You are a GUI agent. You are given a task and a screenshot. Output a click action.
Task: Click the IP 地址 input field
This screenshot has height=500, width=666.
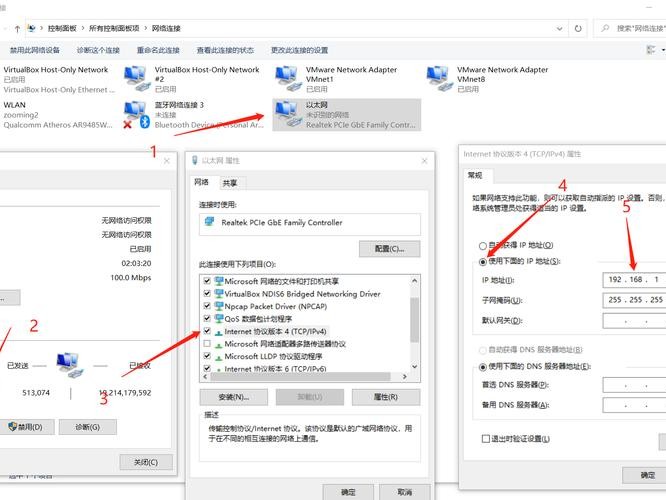tap(634, 280)
